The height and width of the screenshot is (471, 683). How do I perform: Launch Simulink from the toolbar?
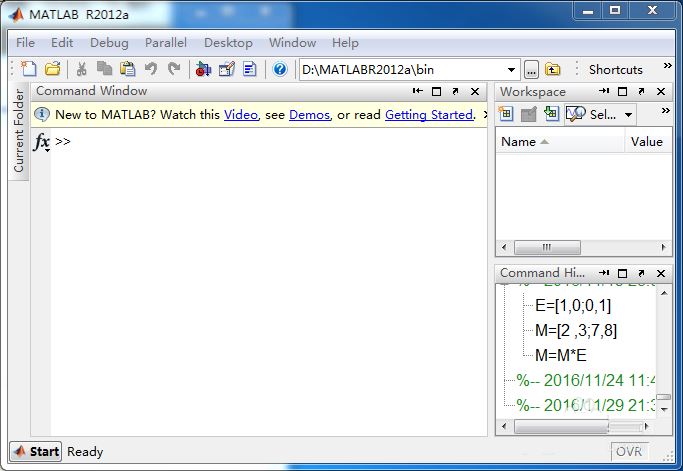[203, 69]
